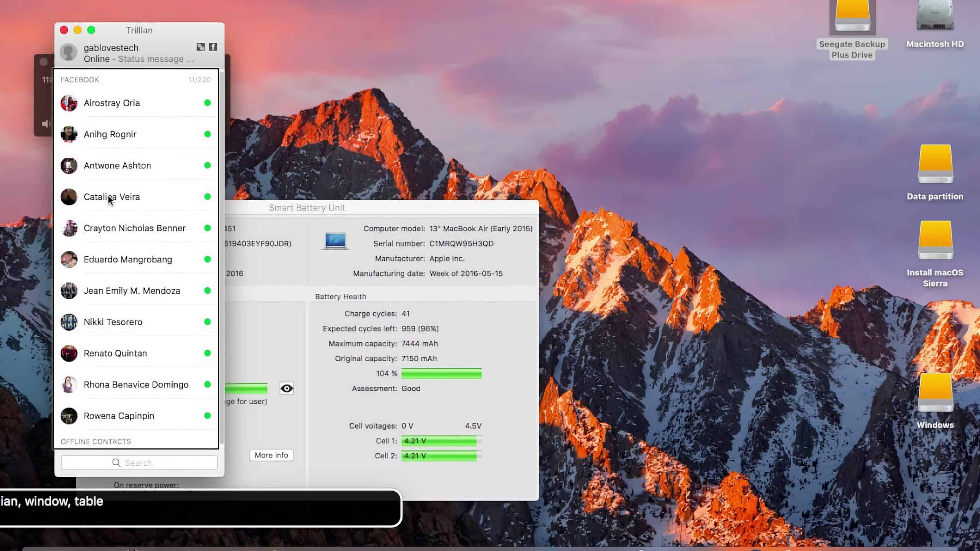Click the Facebook account icon in Trillian header

coord(213,47)
